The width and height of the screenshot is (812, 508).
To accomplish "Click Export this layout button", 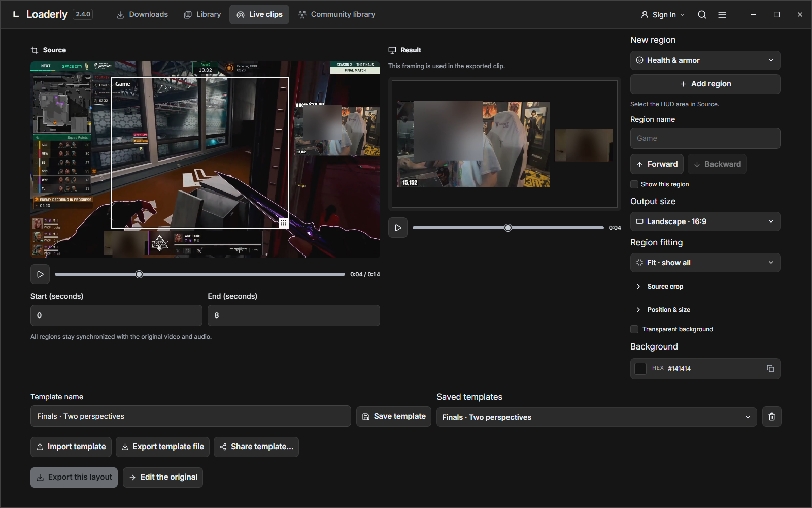I will [74, 477].
